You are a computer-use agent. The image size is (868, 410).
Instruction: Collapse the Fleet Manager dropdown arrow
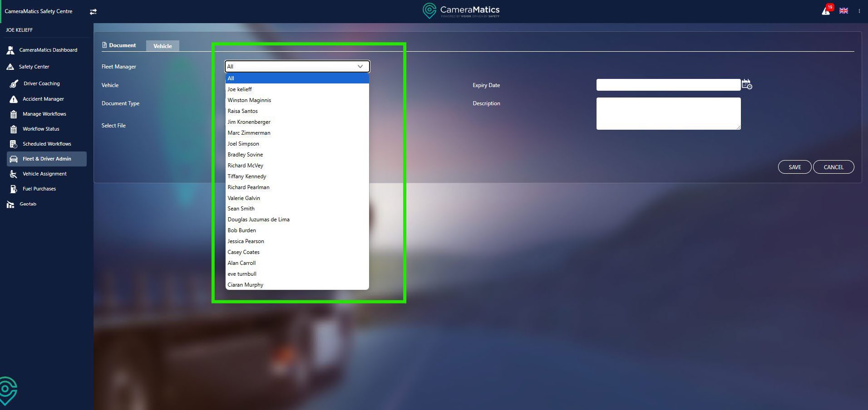[360, 67]
